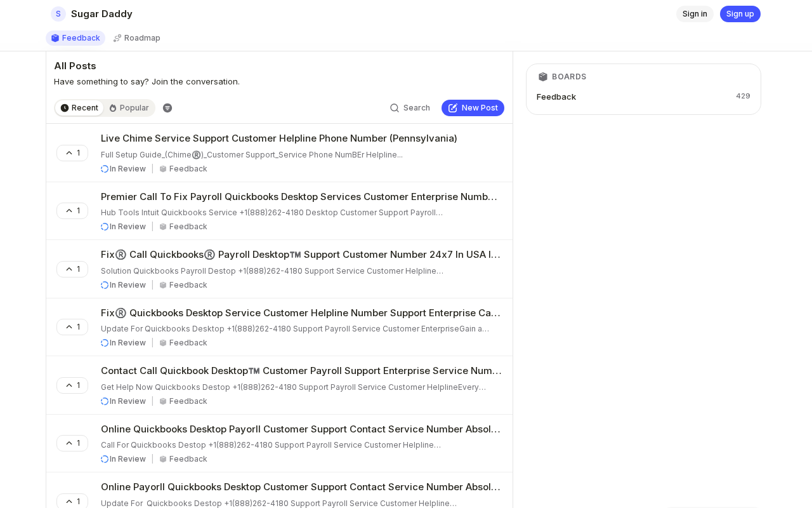Open Feedback board tag on Online Quickbooks Desktop Payorll post
The height and width of the screenshot is (508, 812).
pos(183,459)
